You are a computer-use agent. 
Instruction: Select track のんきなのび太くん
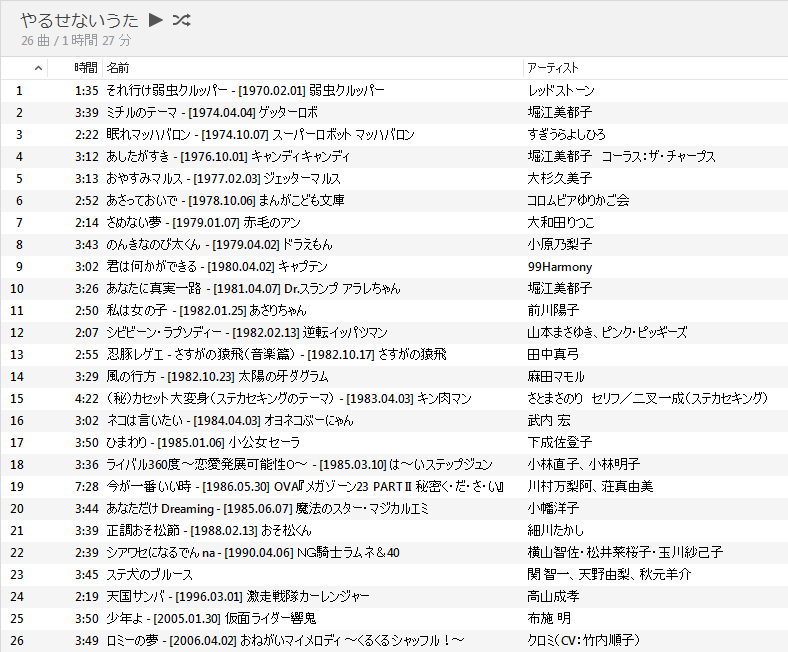(394, 245)
